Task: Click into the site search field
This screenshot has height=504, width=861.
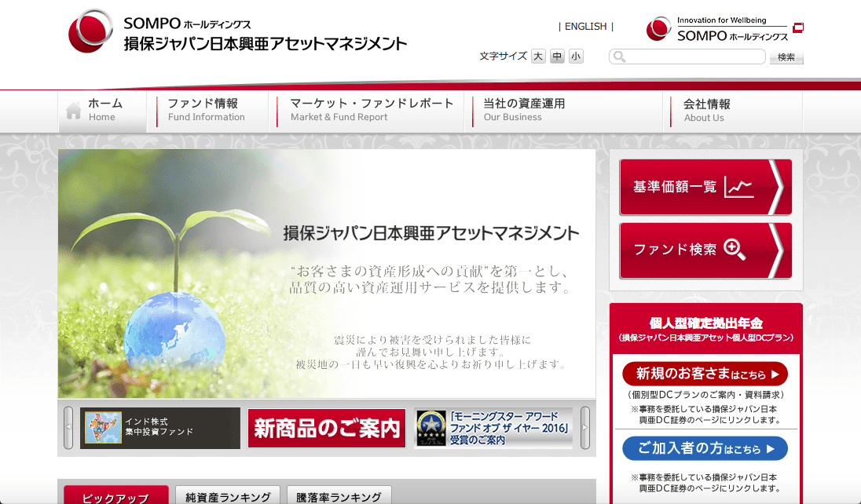Action: (687, 57)
